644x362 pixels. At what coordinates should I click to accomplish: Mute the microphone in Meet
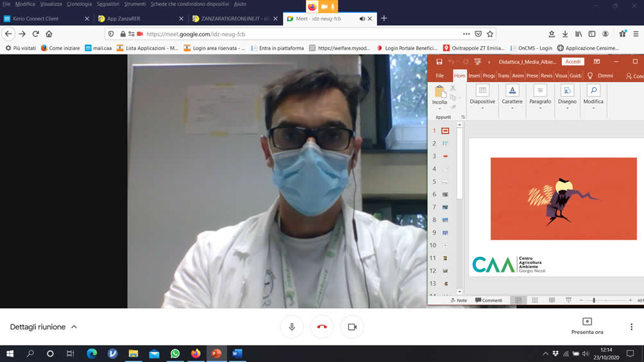coord(292,327)
